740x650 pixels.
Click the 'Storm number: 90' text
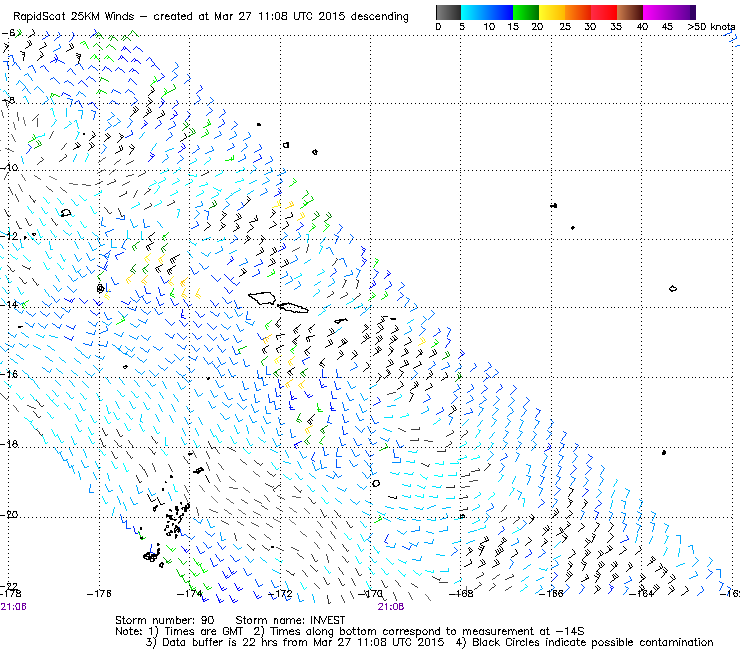165,620
